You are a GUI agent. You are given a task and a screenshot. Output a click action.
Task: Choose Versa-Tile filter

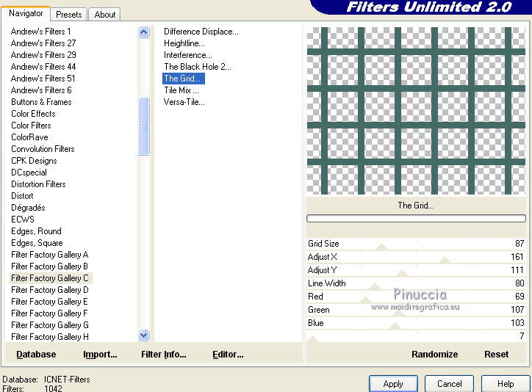point(184,102)
